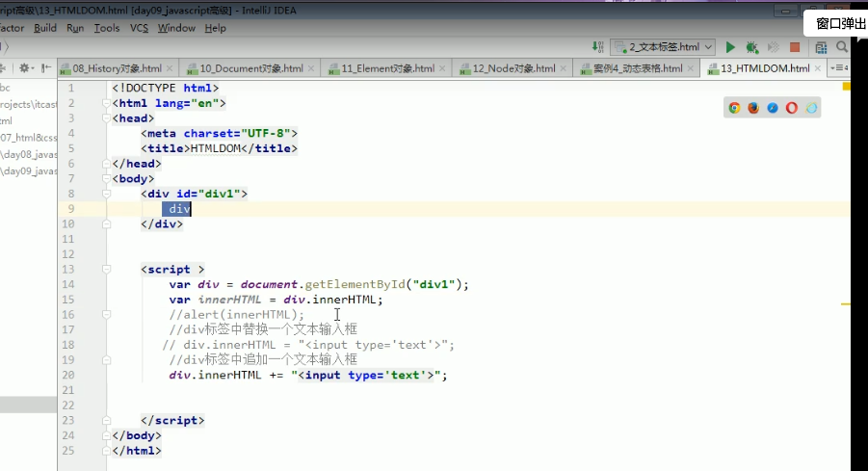868x471 pixels.
Task: Run the current configuration with green arrow
Action: point(730,47)
